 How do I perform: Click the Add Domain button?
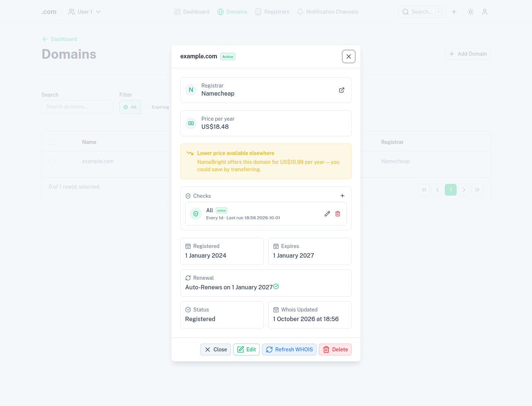(467, 54)
